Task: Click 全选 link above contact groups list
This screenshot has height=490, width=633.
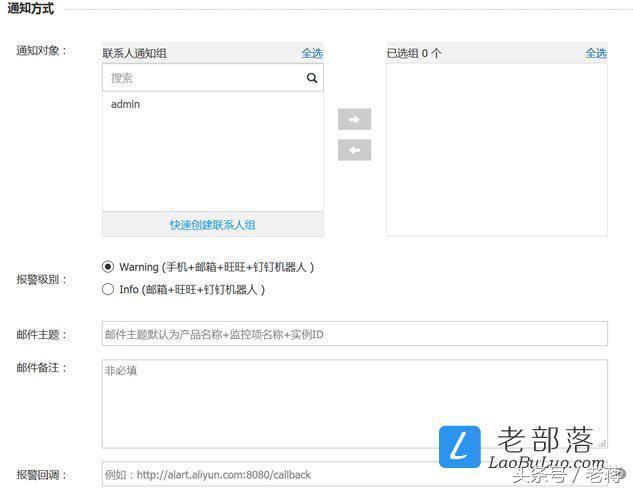Action: pos(312,53)
